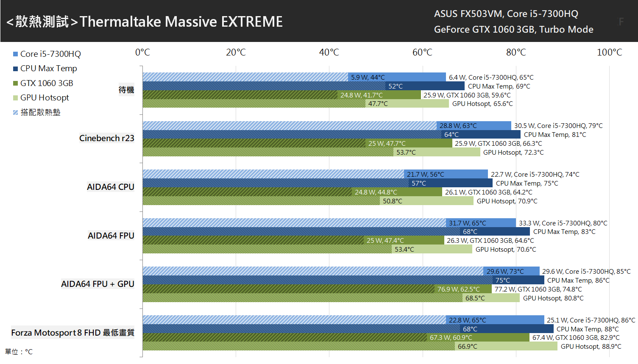
Task: Click the 'CPU Max Temp, 88°C' label
Action: (588, 329)
